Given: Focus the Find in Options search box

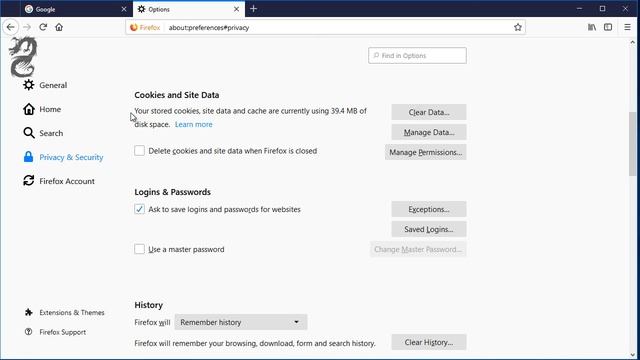Looking at the screenshot, I should tap(417, 56).
